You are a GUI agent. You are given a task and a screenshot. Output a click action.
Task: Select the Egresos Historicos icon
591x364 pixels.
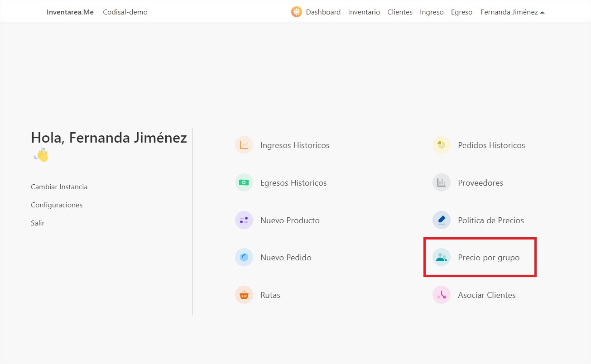point(244,182)
